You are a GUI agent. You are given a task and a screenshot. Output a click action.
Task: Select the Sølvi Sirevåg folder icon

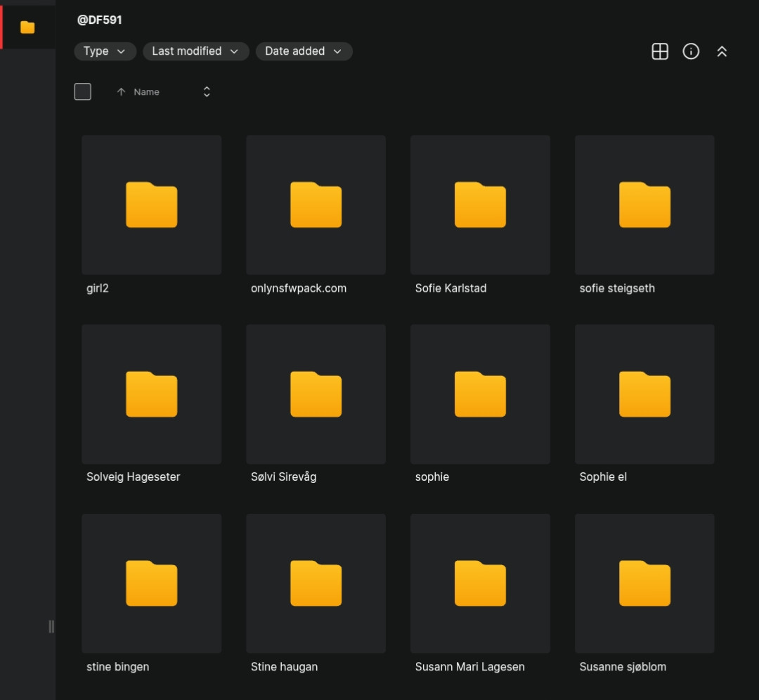(316, 394)
